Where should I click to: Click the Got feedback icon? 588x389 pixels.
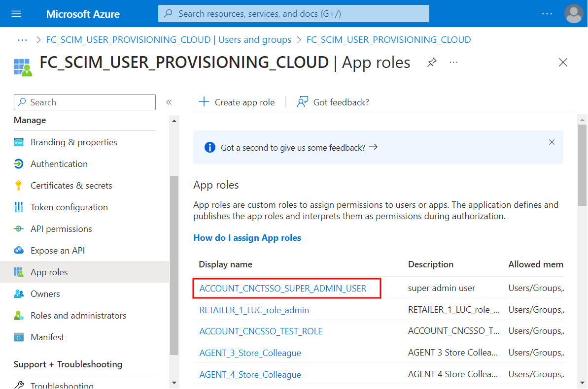tap(303, 102)
